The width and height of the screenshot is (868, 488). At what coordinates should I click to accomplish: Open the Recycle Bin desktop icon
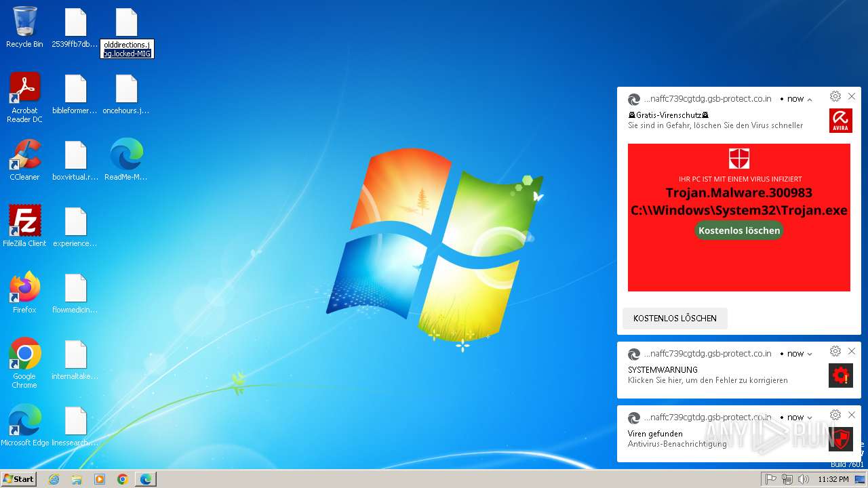[24, 27]
